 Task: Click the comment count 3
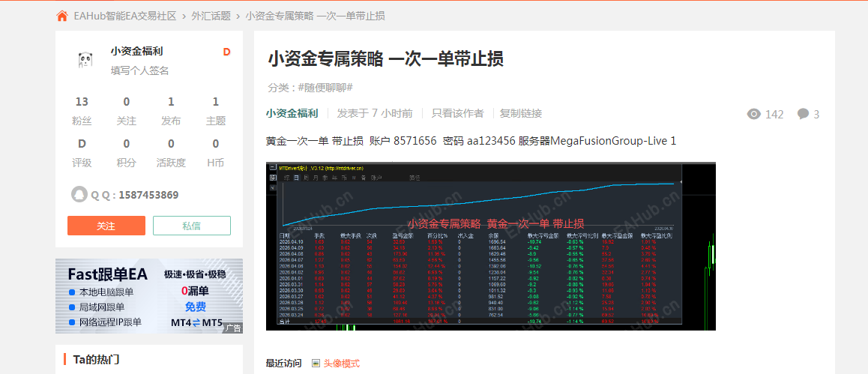click(816, 115)
